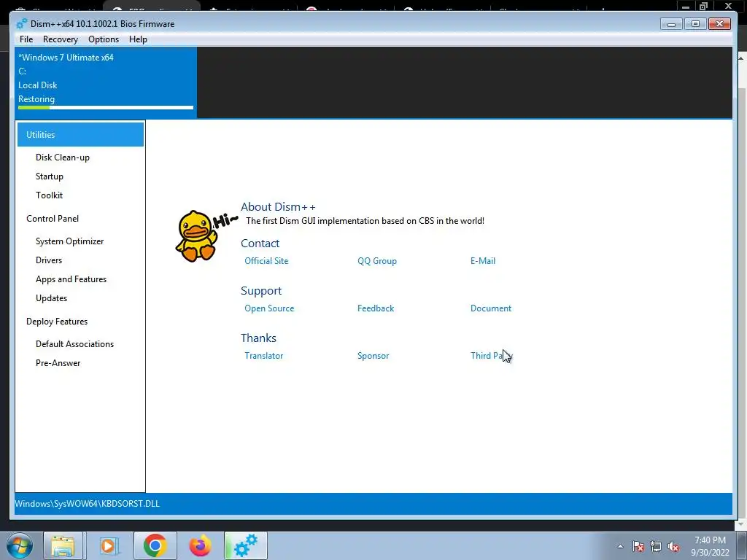The height and width of the screenshot is (560, 747).
Task: Open Apps and Features
Action: tap(71, 279)
